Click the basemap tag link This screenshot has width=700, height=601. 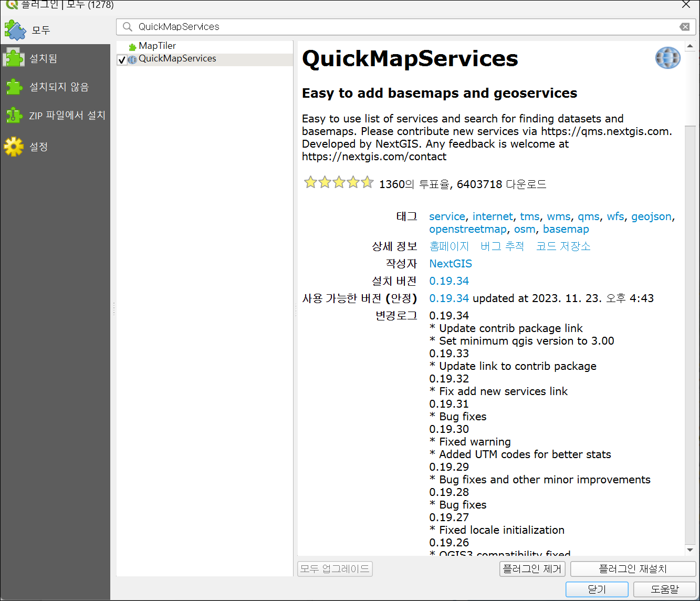tap(566, 229)
